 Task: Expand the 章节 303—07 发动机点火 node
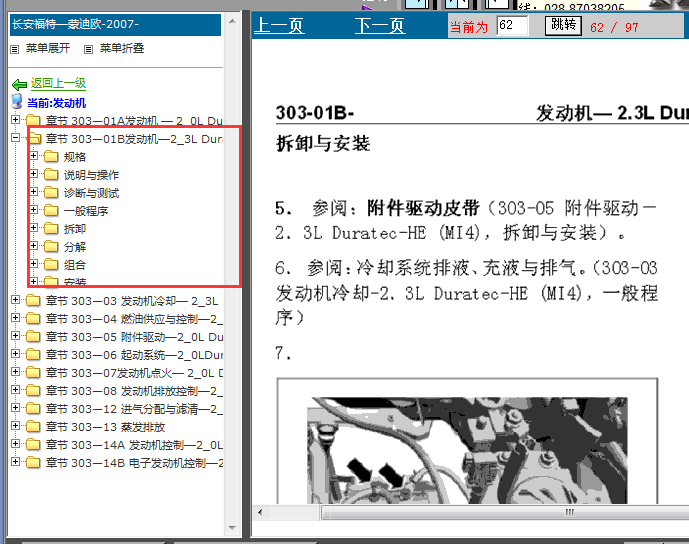[15, 371]
